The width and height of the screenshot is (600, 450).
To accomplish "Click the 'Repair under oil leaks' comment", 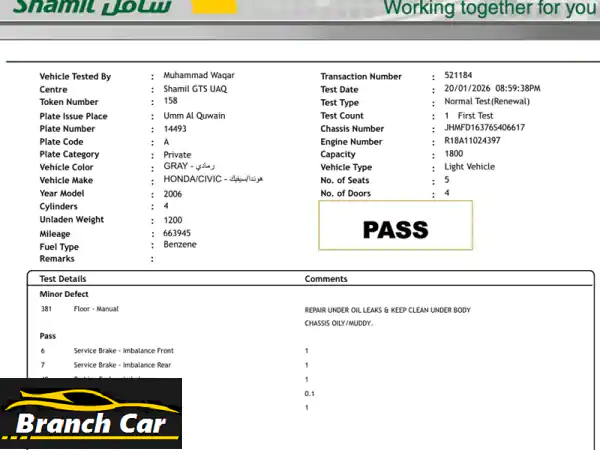I will (387, 310).
